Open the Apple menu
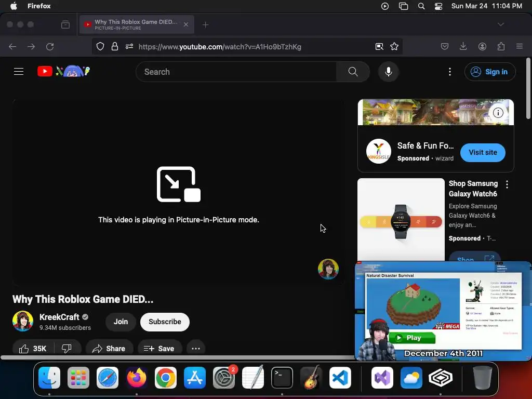The height and width of the screenshot is (399, 532). (x=14, y=6)
